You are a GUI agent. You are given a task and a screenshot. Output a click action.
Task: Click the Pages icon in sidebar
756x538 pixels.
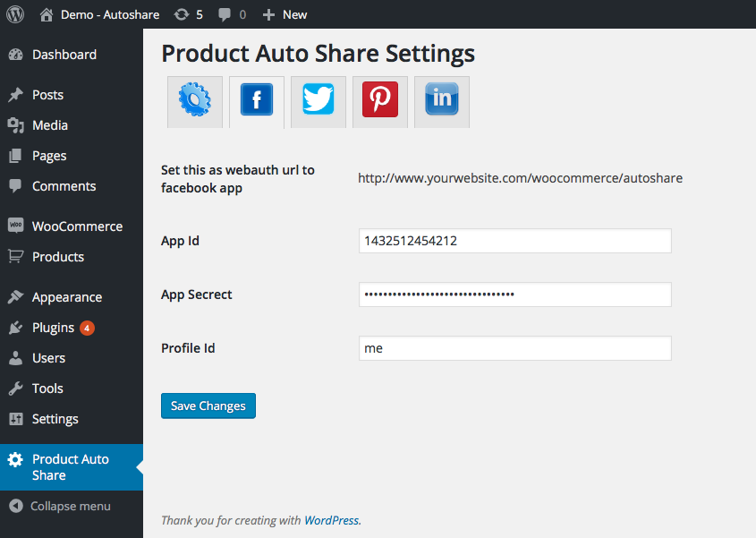(x=15, y=156)
